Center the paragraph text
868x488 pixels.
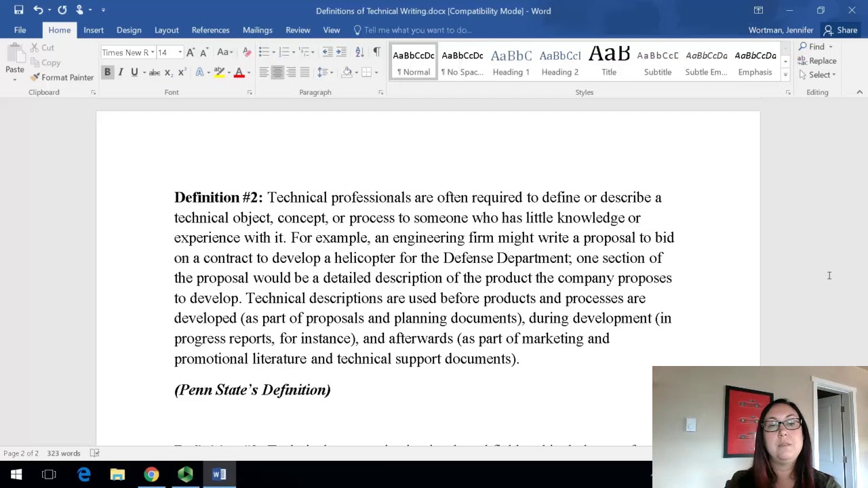(277, 73)
